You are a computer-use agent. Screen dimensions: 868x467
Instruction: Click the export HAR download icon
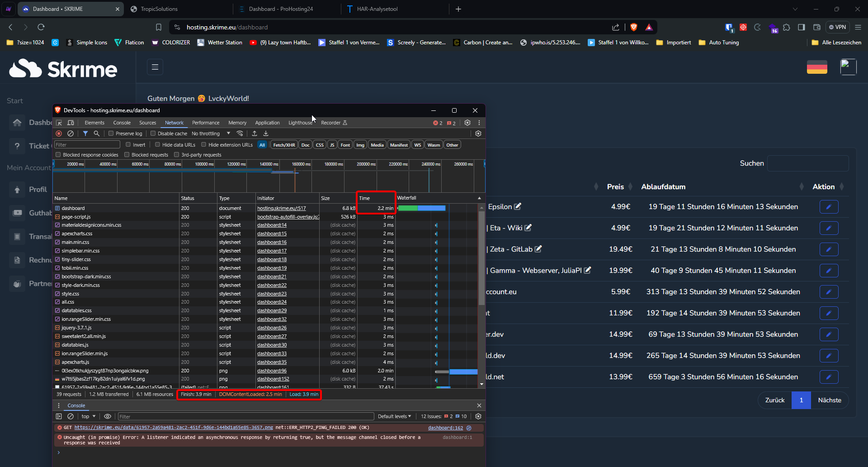point(266,133)
